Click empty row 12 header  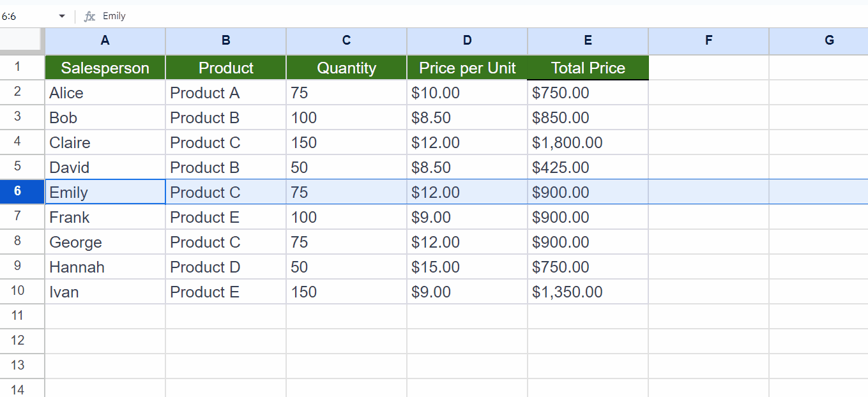click(x=22, y=341)
